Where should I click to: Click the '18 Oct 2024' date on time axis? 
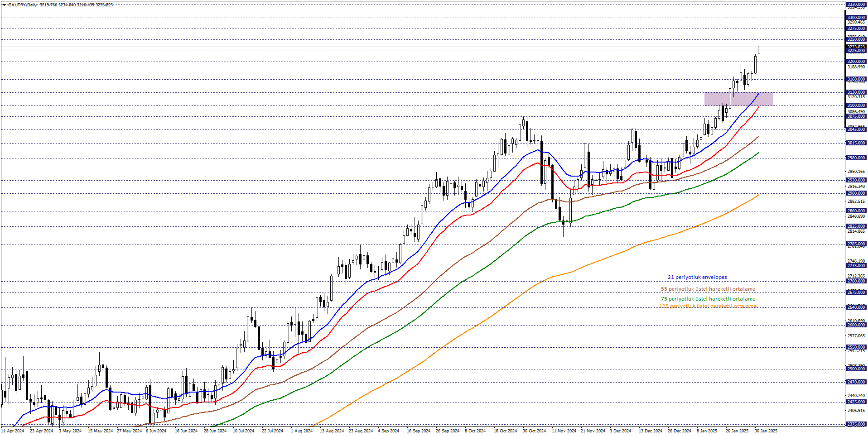pyautogui.click(x=506, y=431)
